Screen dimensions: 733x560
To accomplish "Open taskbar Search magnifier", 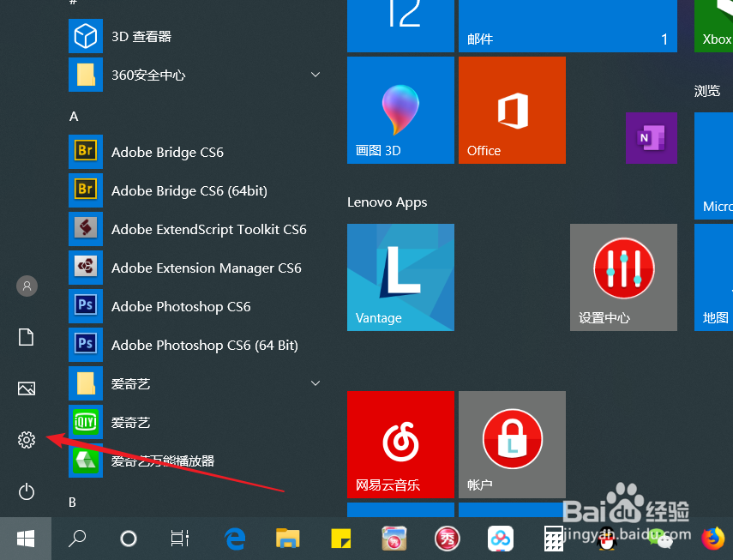I will pyautogui.click(x=77, y=539).
